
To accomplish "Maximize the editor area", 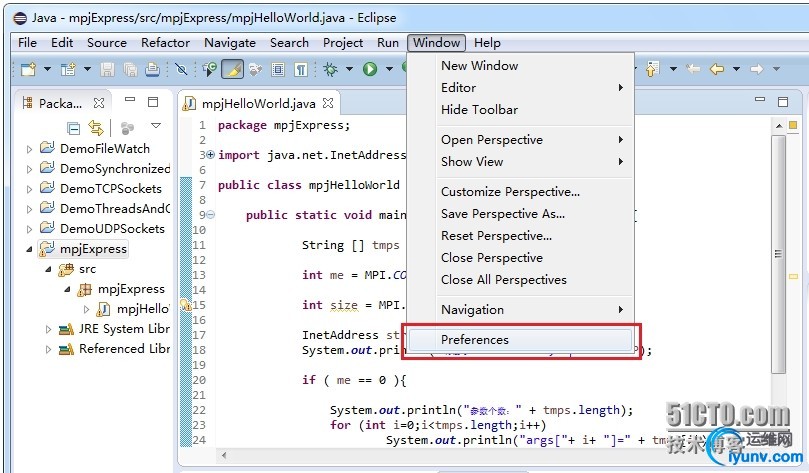I will click(783, 102).
